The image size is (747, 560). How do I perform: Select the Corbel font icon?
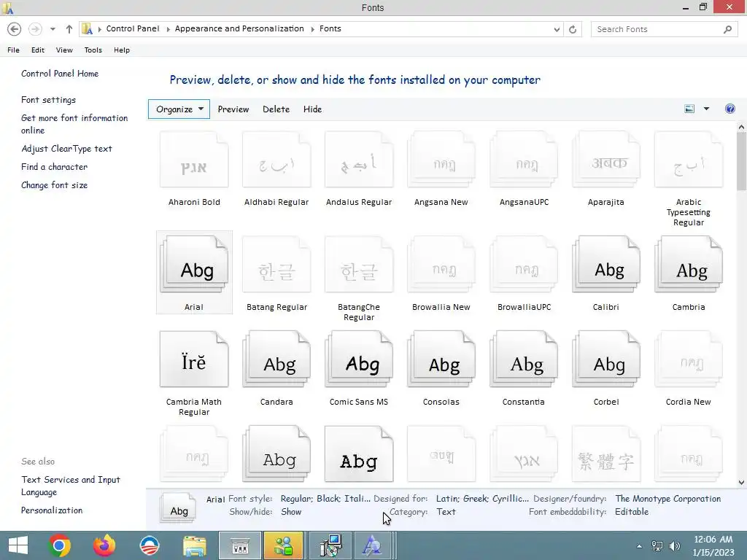click(x=606, y=359)
